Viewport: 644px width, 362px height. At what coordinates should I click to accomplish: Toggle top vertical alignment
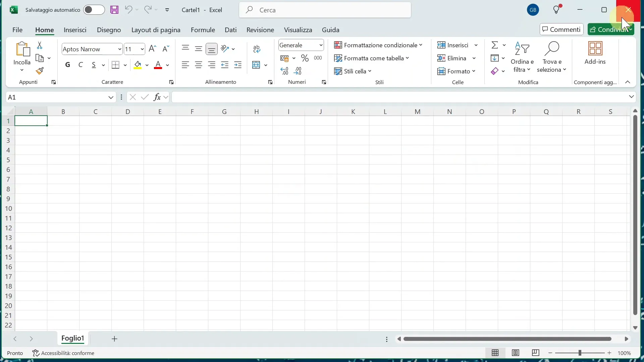coord(185,49)
